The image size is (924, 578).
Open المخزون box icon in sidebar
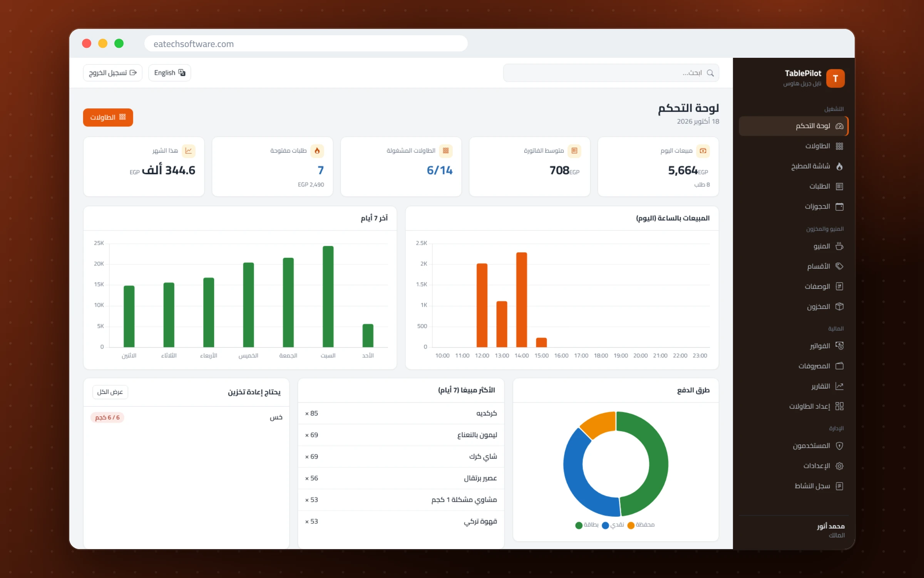839,306
